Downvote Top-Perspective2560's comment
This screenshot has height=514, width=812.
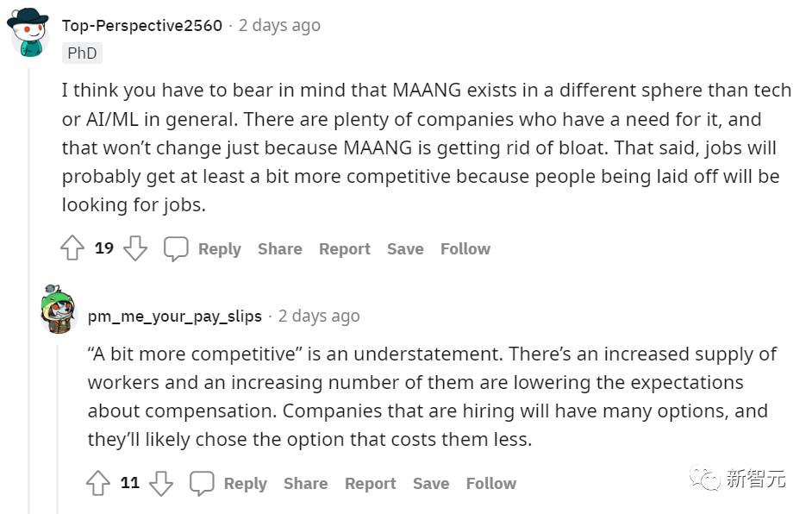coord(135,249)
